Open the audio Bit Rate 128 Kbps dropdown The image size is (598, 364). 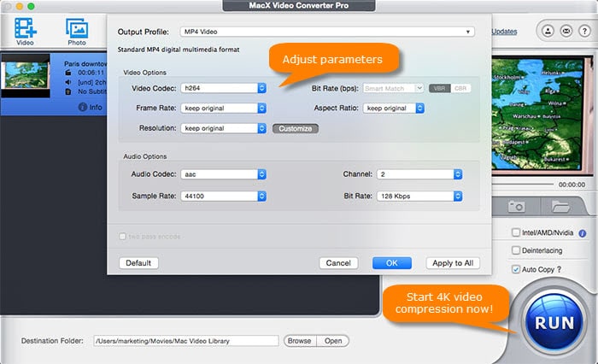[419, 197]
